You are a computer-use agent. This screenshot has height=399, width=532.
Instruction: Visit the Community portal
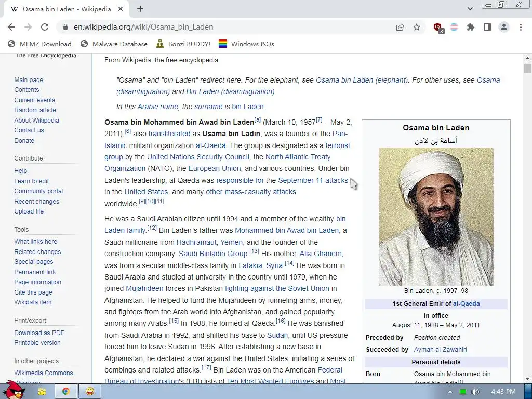pyautogui.click(x=38, y=191)
